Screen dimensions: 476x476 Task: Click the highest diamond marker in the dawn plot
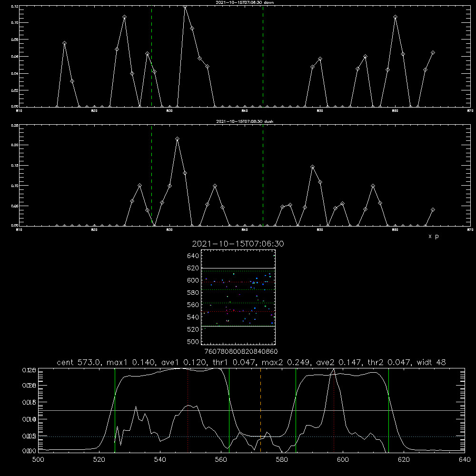coord(185,7)
